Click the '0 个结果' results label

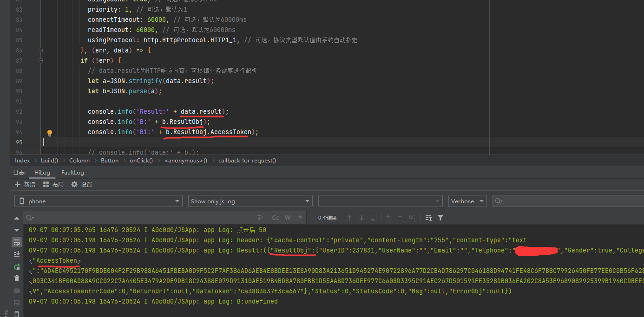pos(327,218)
